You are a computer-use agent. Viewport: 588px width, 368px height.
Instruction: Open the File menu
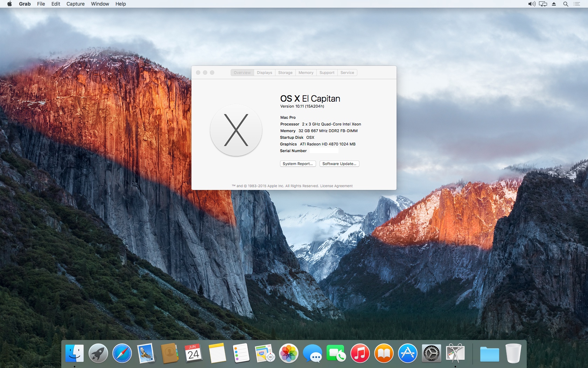coord(41,4)
